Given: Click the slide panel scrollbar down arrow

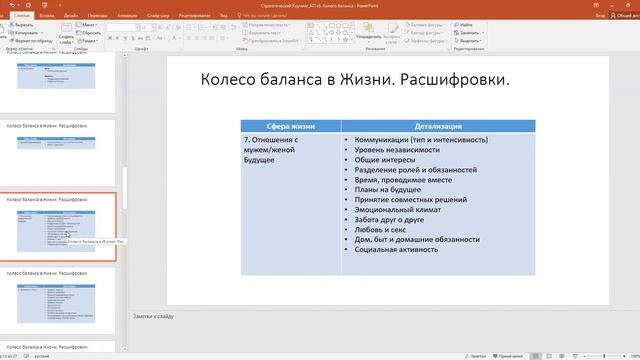Looking at the screenshot, I should [124, 349].
